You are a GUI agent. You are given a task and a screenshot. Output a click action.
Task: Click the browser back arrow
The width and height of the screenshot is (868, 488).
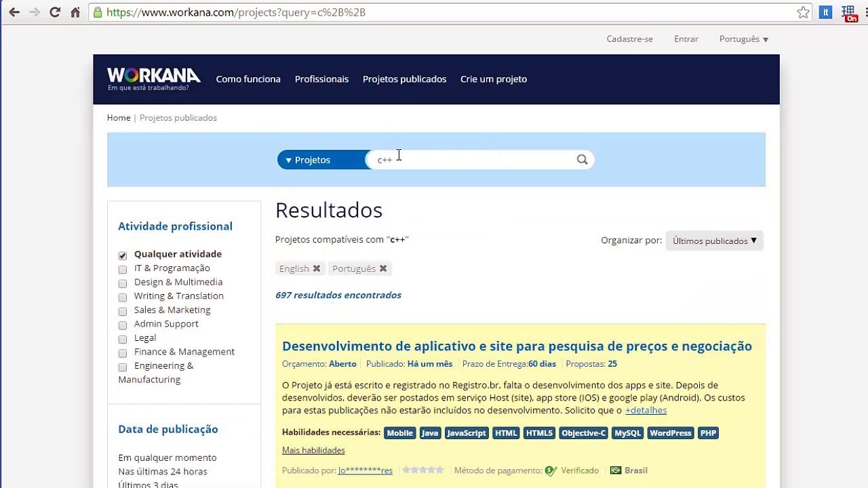[x=14, y=12]
